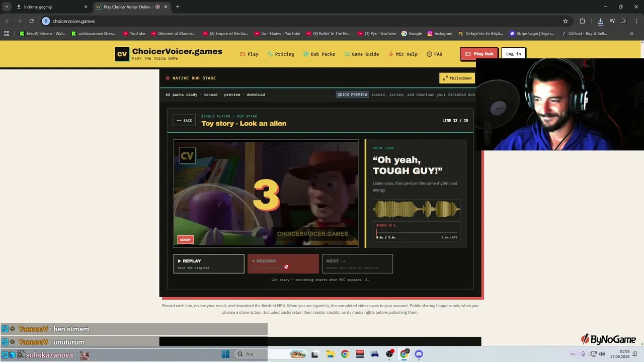The width and height of the screenshot is (644, 362).
Task: Go to Dub Packs in the navigation
Action: [x=319, y=54]
